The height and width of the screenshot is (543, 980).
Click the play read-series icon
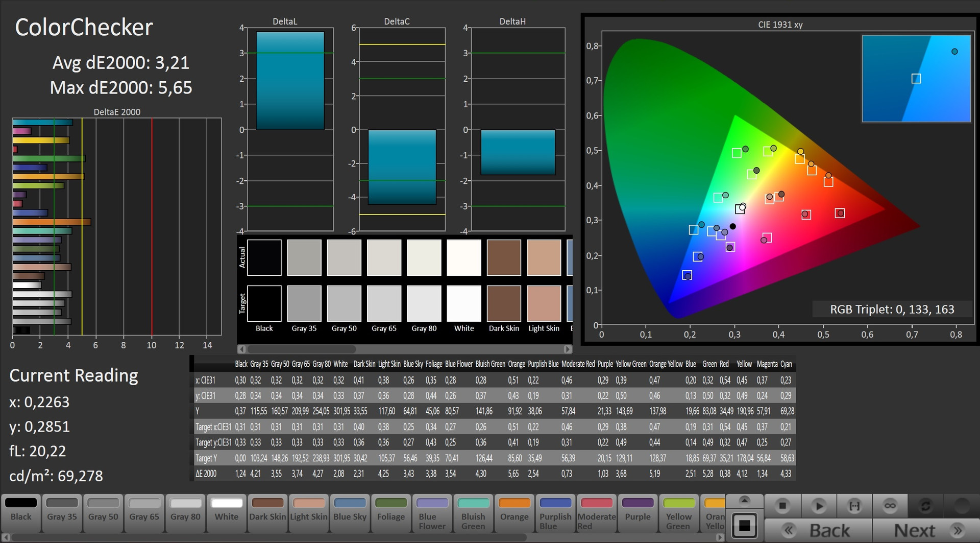click(x=819, y=506)
